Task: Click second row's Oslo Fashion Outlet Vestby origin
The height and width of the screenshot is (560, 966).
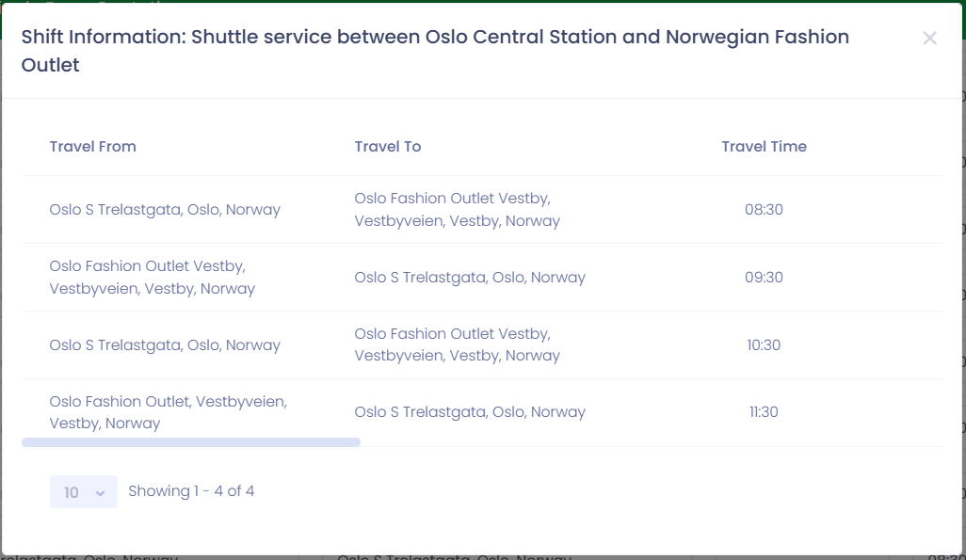Action: point(153,278)
